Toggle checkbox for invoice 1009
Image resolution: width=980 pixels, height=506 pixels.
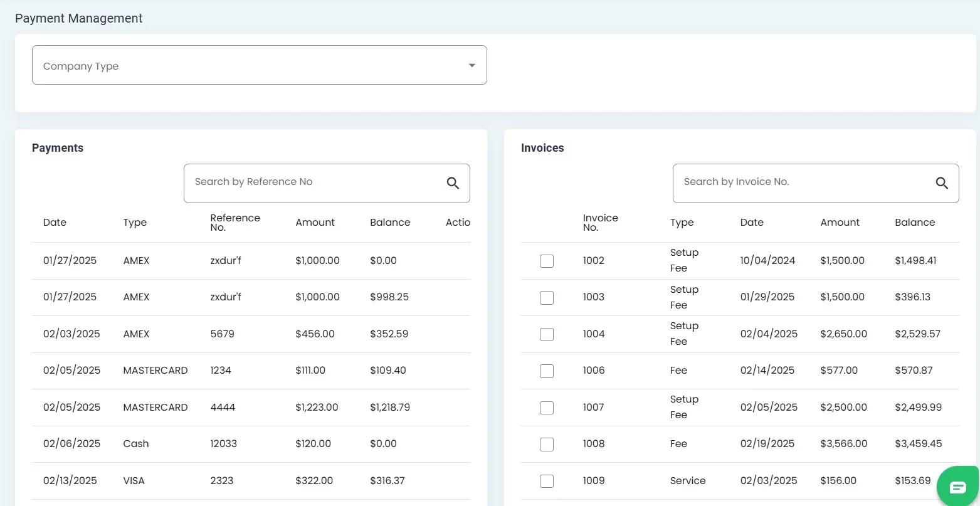pos(547,481)
